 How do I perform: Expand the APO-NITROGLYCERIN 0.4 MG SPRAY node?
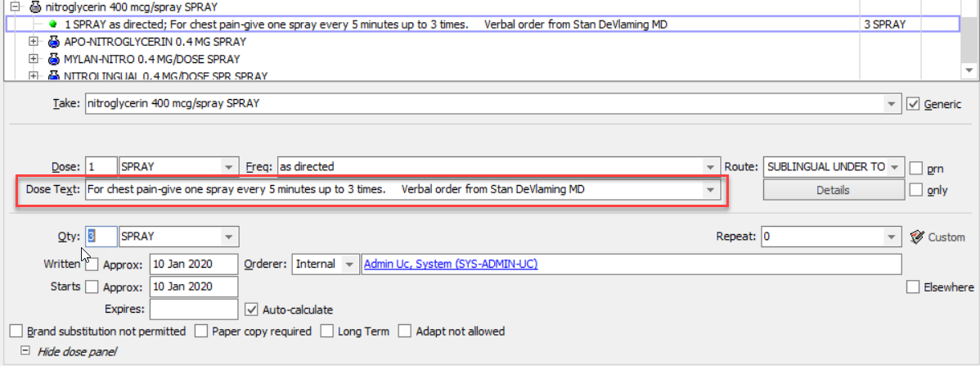[34, 41]
